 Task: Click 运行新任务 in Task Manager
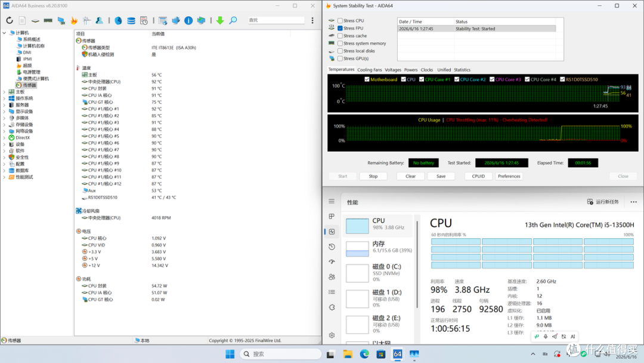point(603,202)
